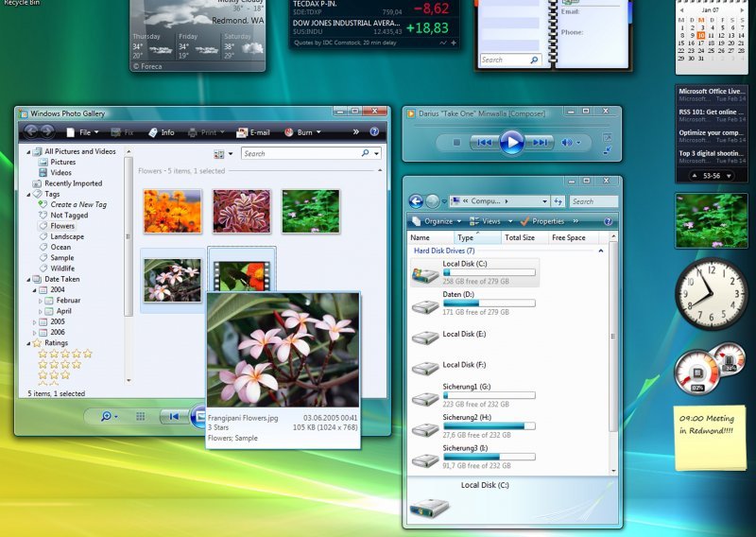The height and width of the screenshot is (537, 756).
Task: Open the E-mail option
Action: coord(253,132)
